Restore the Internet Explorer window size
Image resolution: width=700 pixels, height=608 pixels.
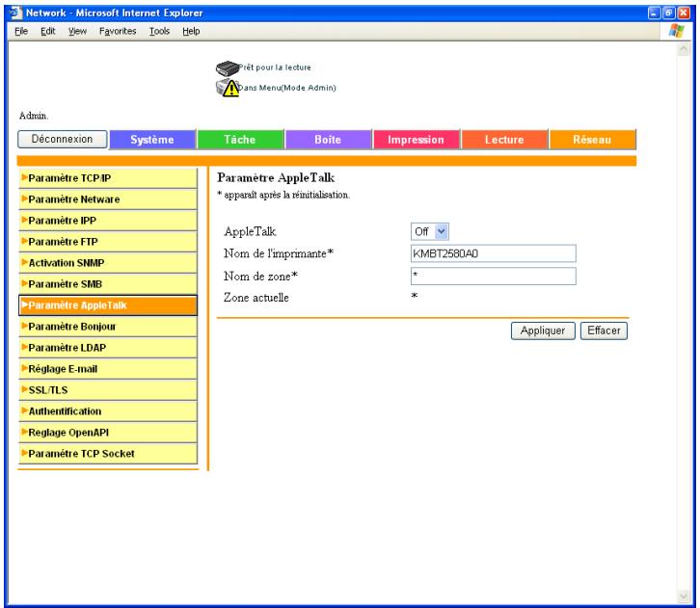[669, 13]
